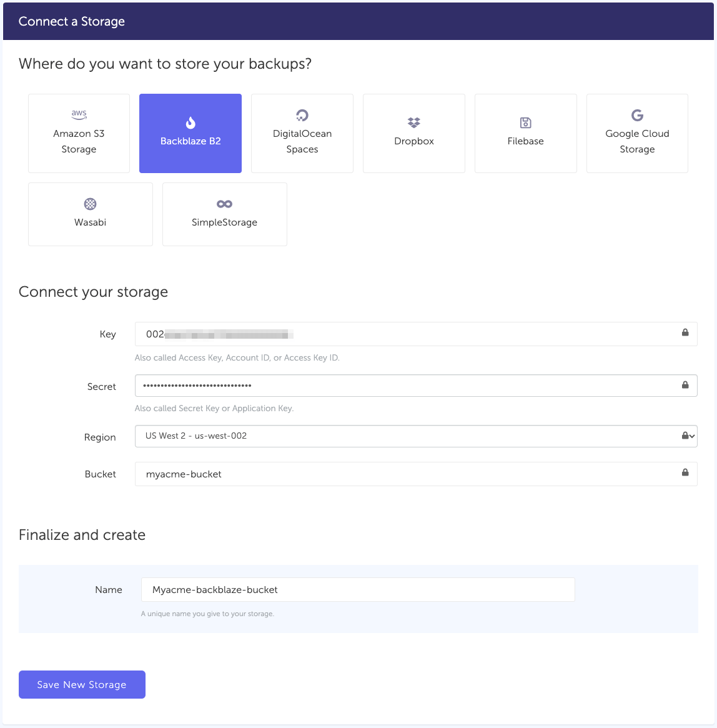The image size is (717, 728).
Task: Choose the DigitalOcean Spaces logo icon
Action: tap(302, 115)
